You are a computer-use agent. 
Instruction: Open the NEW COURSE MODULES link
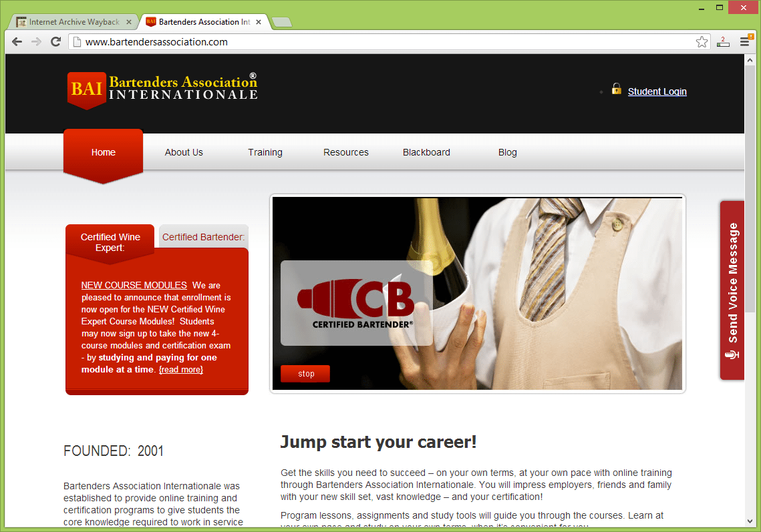pyautogui.click(x=134, y=285)
